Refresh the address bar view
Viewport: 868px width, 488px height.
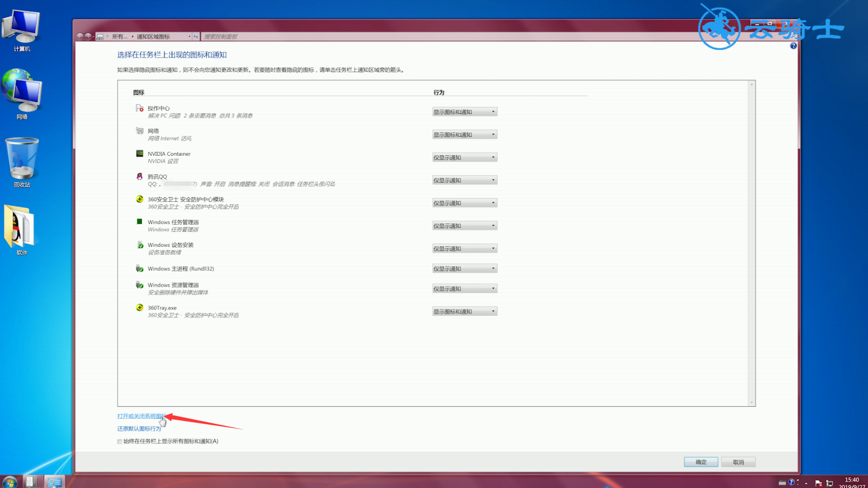click(196, 36)
